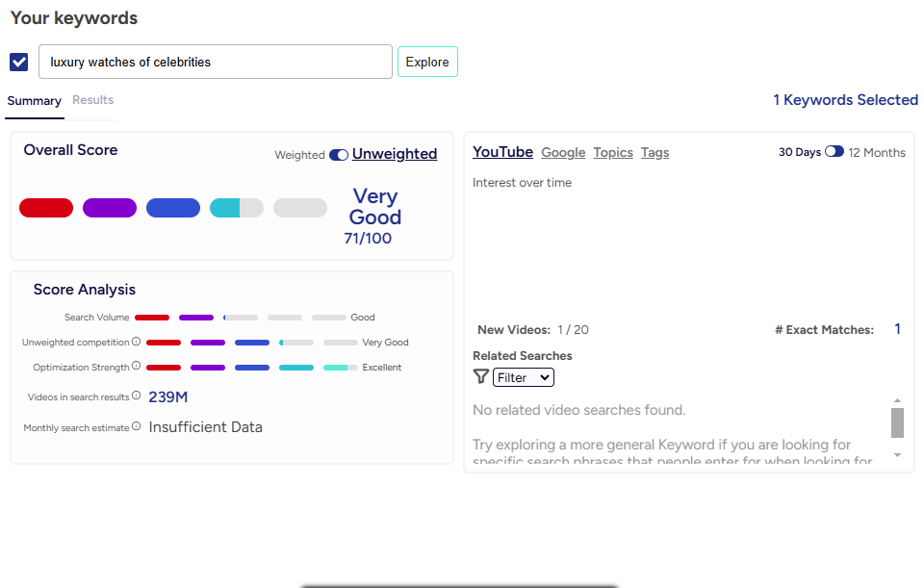Click the Unweighted link label

click(395, 154)
